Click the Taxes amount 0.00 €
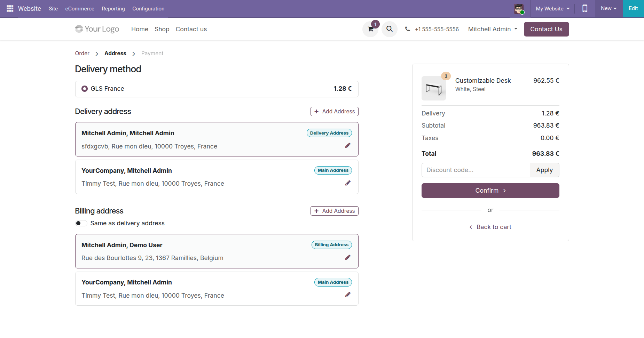644x338 pixels. [x=550, y=138]
